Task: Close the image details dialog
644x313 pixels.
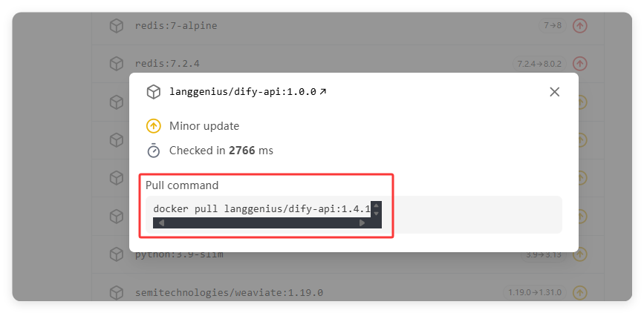Action: [x=554, y=92]
